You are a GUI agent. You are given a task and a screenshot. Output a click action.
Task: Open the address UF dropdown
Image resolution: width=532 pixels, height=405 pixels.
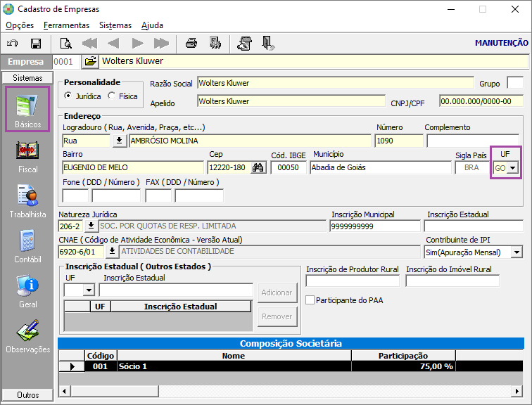click(x=513, y=167)
